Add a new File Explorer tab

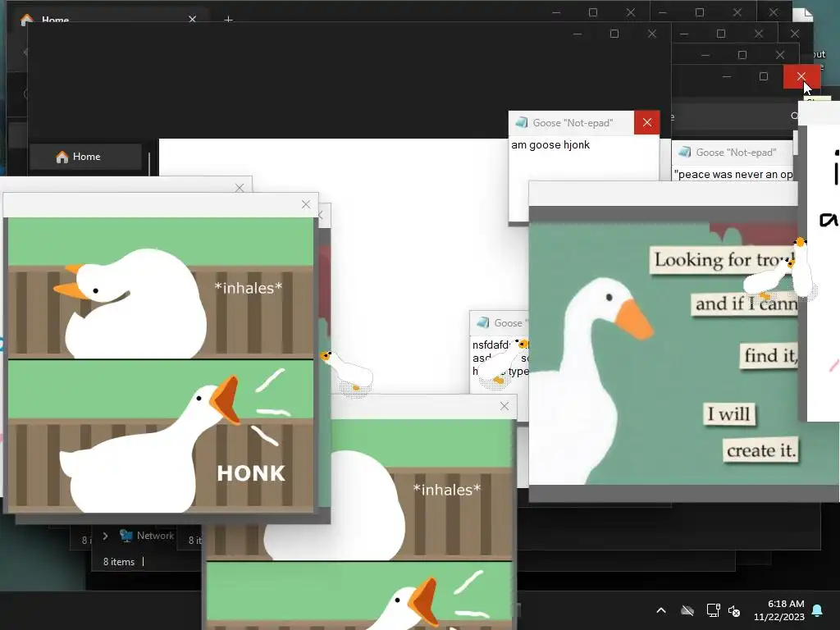[228, 20]
